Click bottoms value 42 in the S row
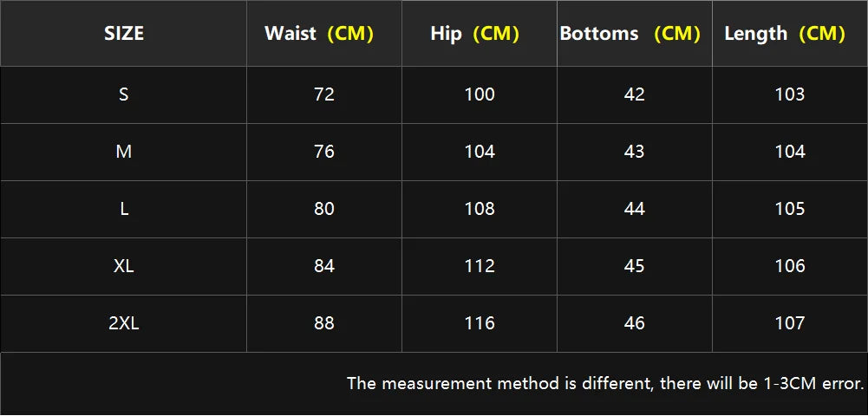Viewport: 868px width, 416px height. point(635,94)
